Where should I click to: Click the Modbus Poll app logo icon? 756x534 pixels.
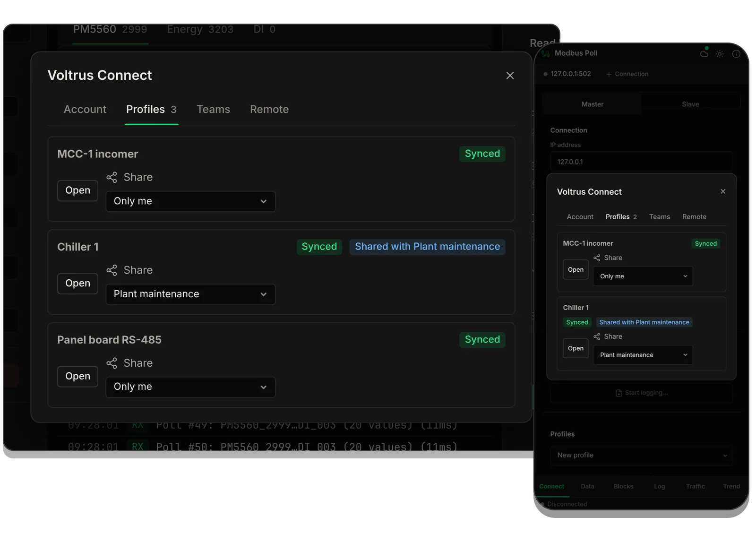[x=546, y=53]
